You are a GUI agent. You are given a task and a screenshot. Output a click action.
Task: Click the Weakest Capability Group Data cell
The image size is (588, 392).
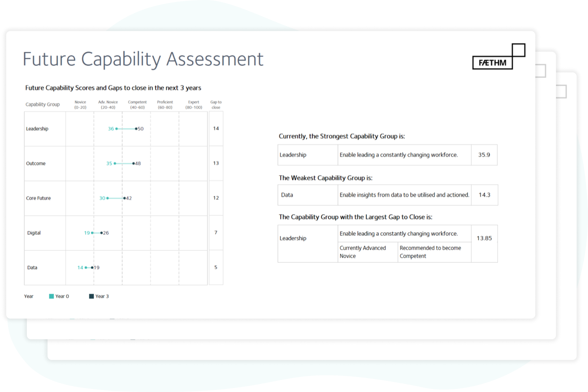pos(308,195)
